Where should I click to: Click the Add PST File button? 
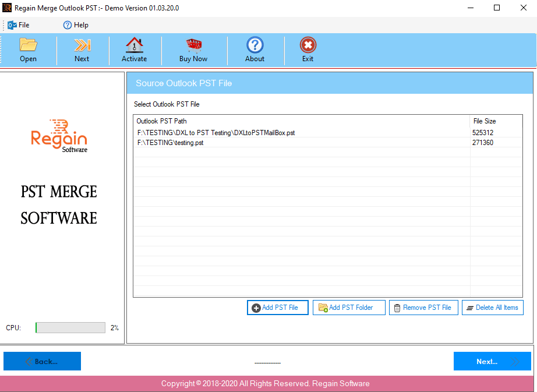278,308
